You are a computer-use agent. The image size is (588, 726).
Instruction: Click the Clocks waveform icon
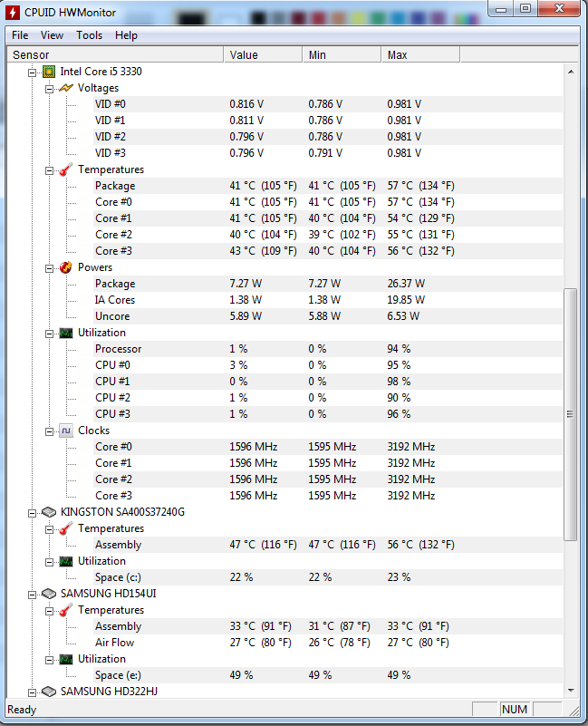click(66, 431)
